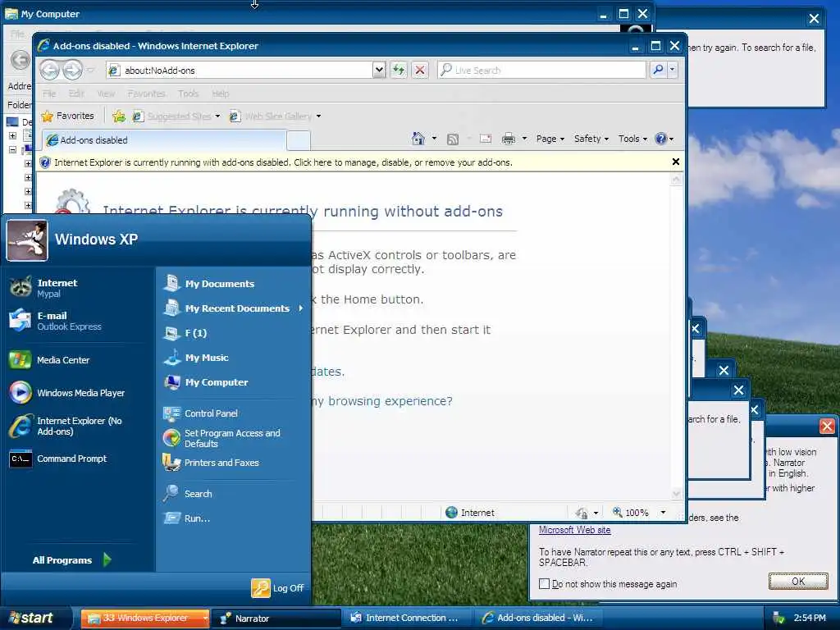Open the Help question mark menu
Screen dimensions: 840x630
pos(664,139)
